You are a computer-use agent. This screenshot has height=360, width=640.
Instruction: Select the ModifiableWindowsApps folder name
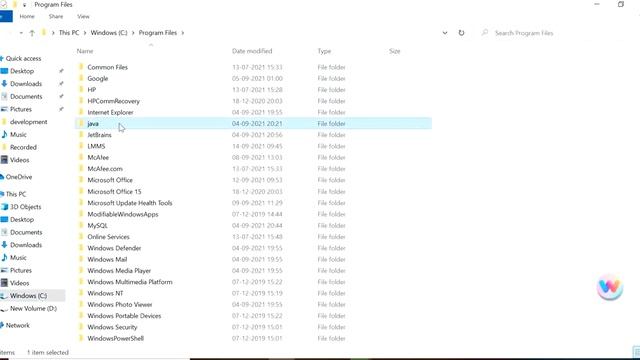click(123, 214)
